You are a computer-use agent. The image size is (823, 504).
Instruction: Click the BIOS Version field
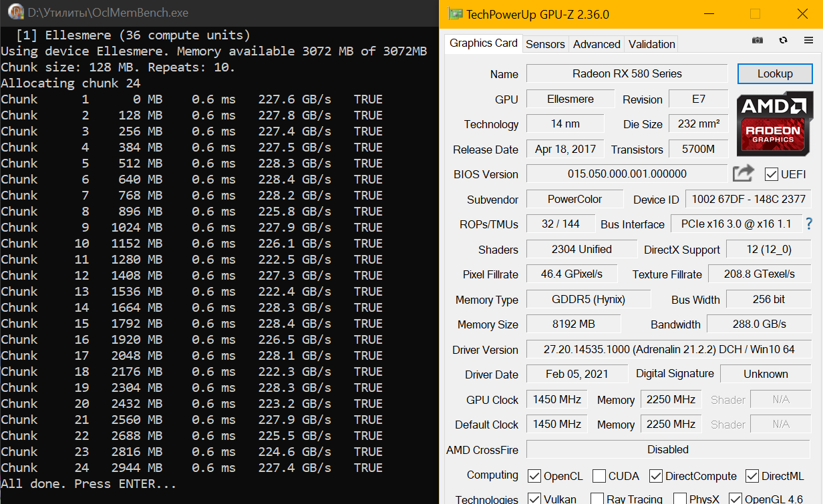click(627, 174)
